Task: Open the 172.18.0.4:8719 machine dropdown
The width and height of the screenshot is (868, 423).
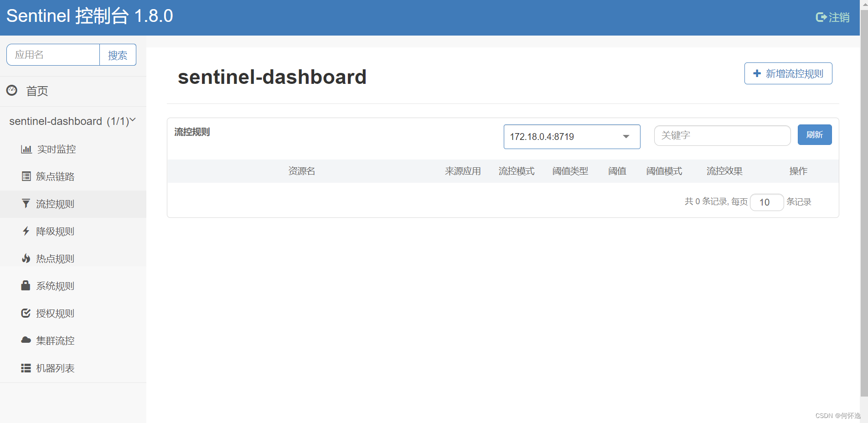Action: [572, 136]
